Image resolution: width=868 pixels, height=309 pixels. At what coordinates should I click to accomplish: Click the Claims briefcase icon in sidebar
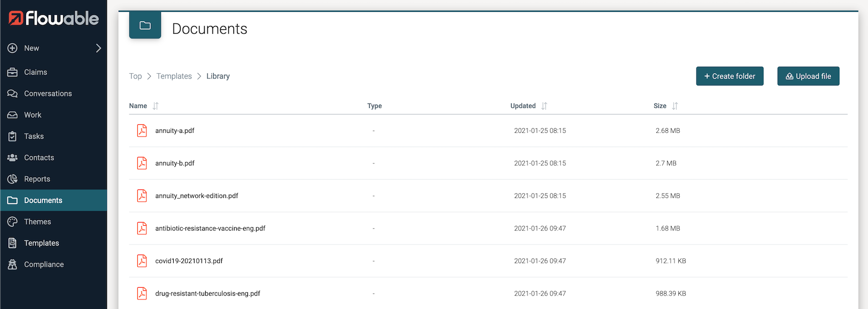point(12,72)
